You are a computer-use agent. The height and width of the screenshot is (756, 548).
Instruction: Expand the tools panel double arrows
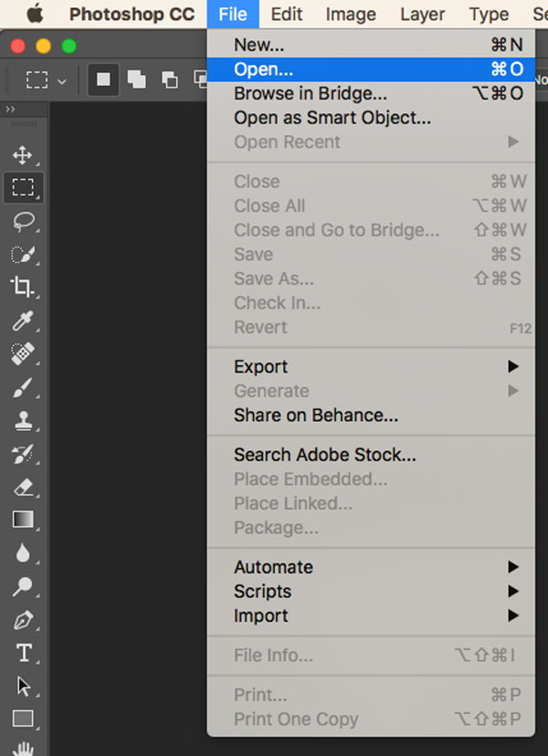10,110
